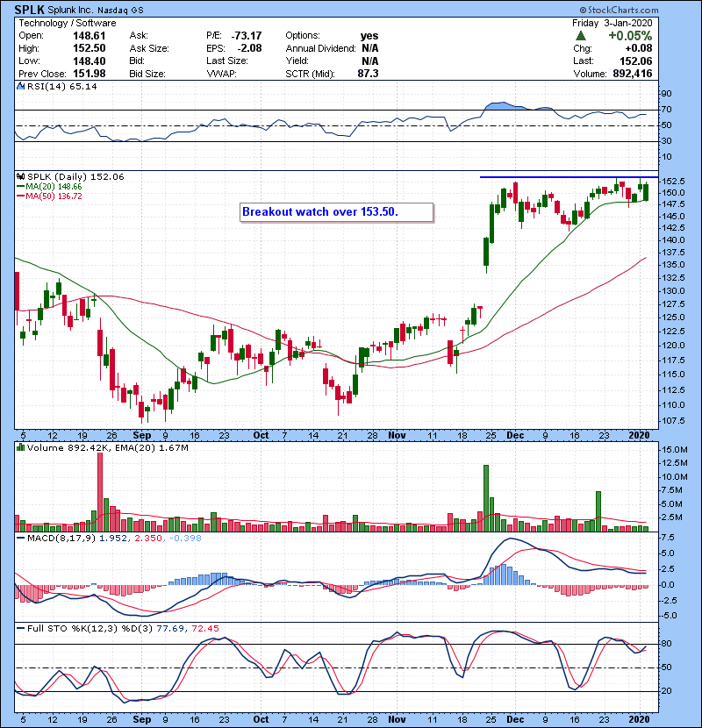Image resolution: width=702 pixels, height=728 pixels.
Task: Click the SPLK (Daily) legend icon
Action: [20, 176]
